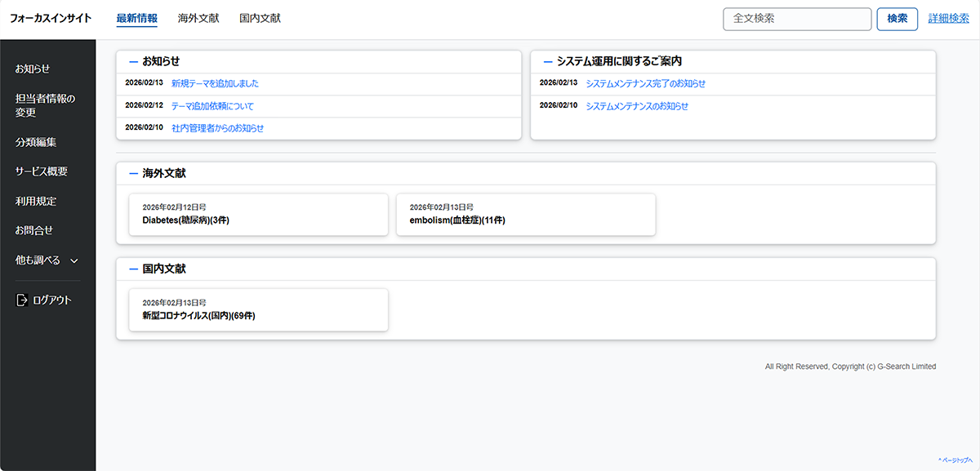This screenshot has height=471, width=980.
Task: Focus the 全文検索 input field
Action: pos(796,19)
